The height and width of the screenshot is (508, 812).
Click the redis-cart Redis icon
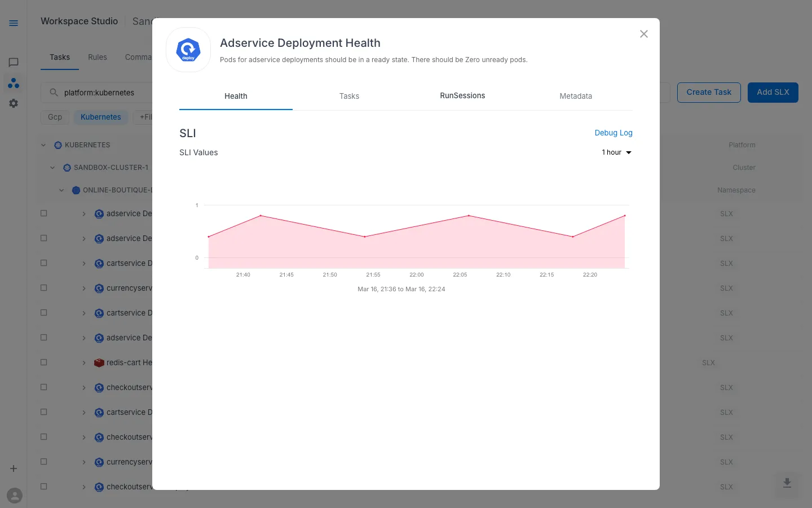pyautogui.click(x=99, y=362)
